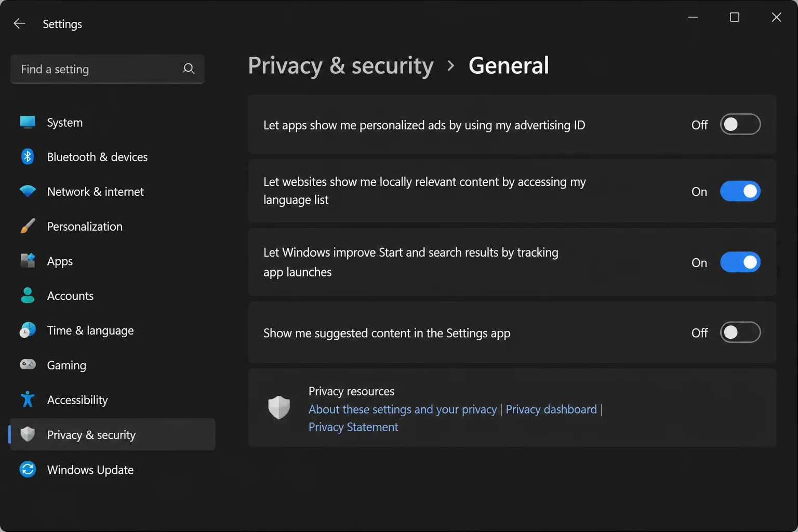Click the System monitor icon
This screenshot has width=798, height=532.
point(28,123)
